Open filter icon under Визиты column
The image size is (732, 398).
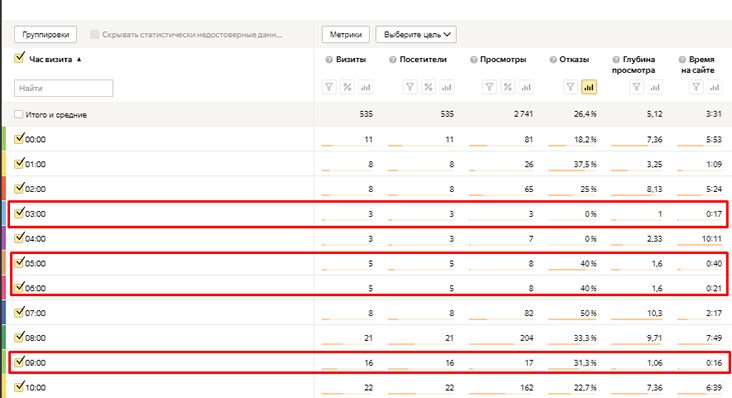[329, 87]
